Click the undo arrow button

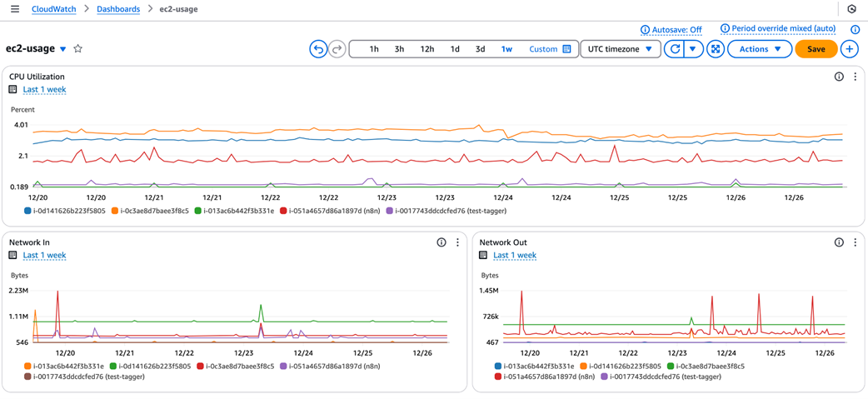[x=318, y=49]
